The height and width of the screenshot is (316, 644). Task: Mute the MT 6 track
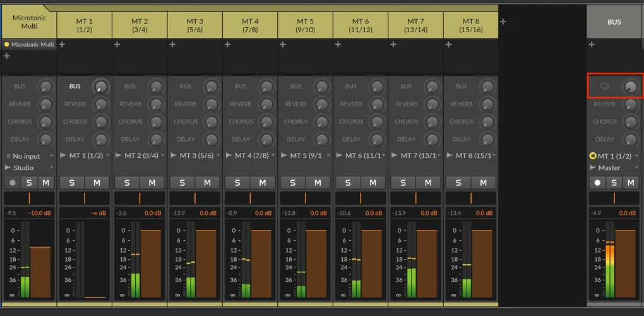[373, 183]
